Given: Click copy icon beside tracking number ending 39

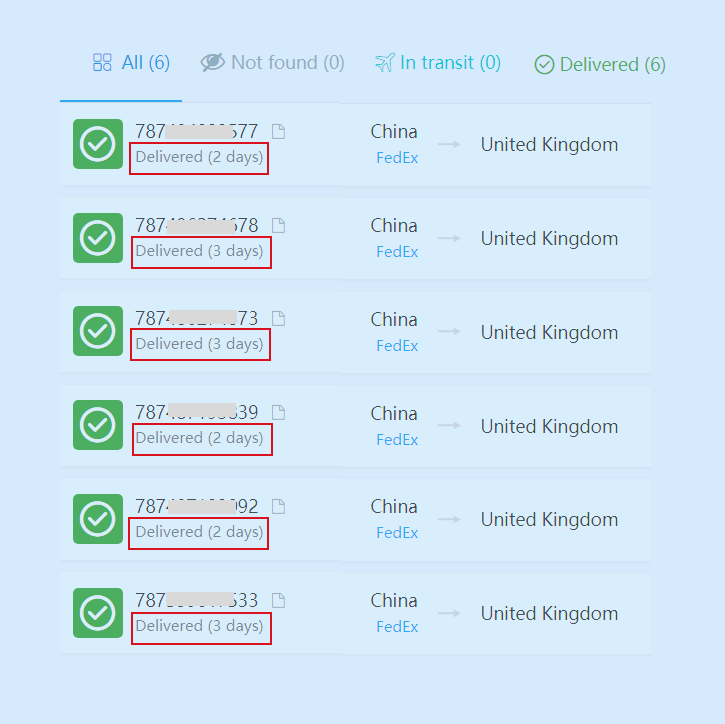Looking at the screenshot, I should click(x=278, y=412).
